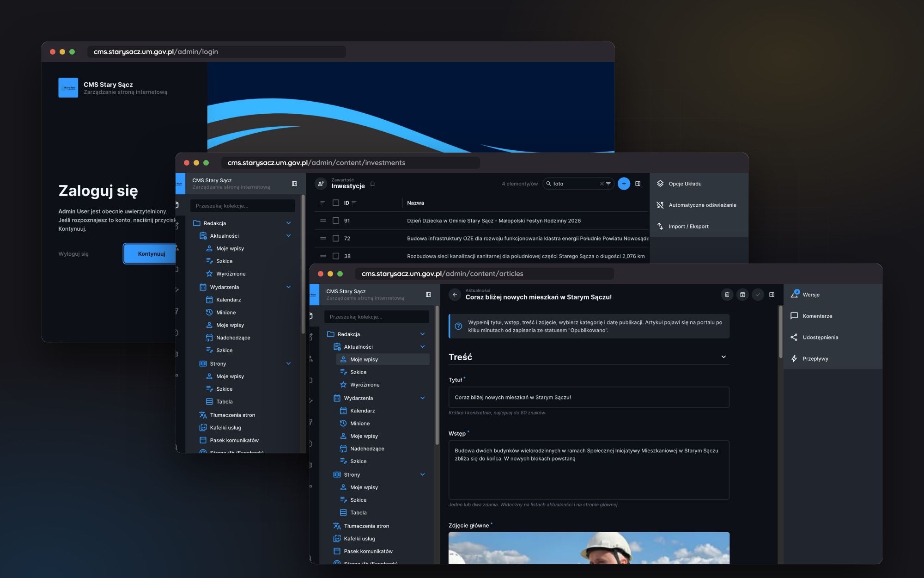Screen dimensions: 924x578
Task: Open Import / Eksport in the investments side panel
Action: [x=699, y=226]
